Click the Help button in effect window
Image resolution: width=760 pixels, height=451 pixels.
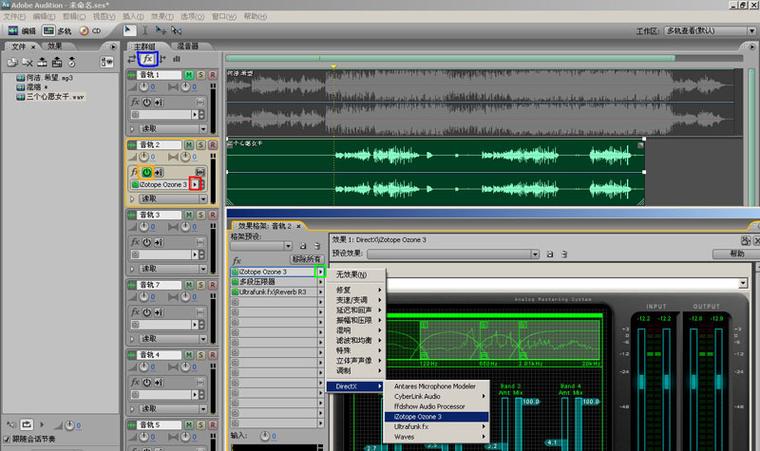coord(736,254)
